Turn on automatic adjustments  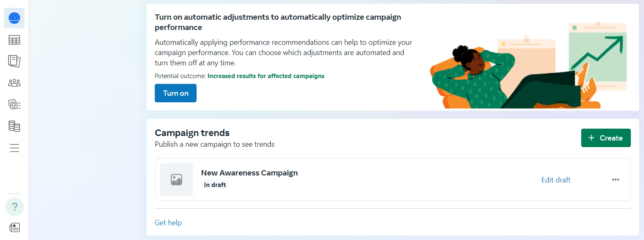[x=176, y=93]
